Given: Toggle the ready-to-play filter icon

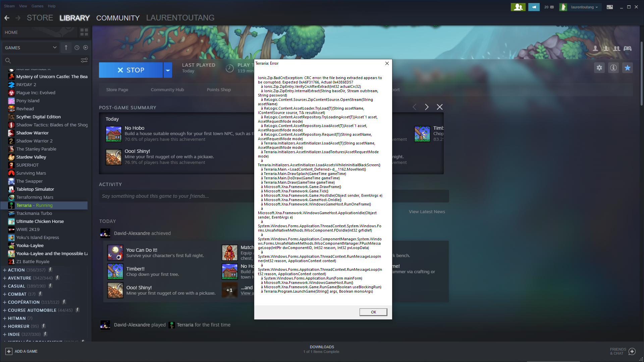Looking at the screenshot, I should coord(86,48).
